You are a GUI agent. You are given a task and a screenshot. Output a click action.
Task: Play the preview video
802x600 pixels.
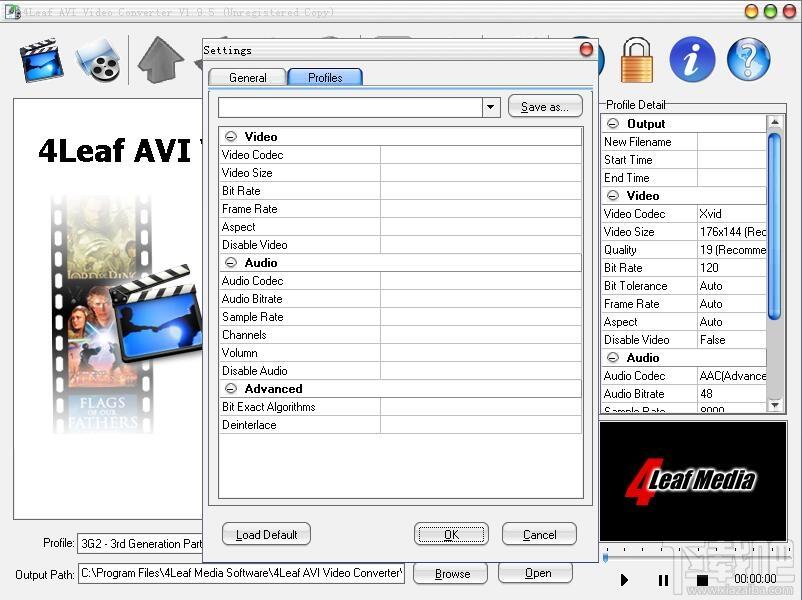click(x=624, y=580)
